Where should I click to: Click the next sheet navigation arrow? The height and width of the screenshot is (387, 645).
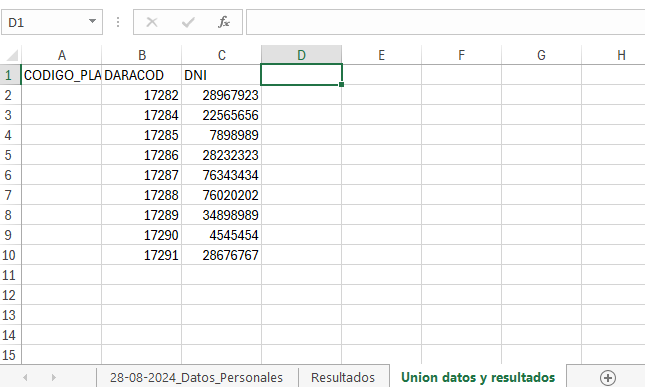(53, 377)
